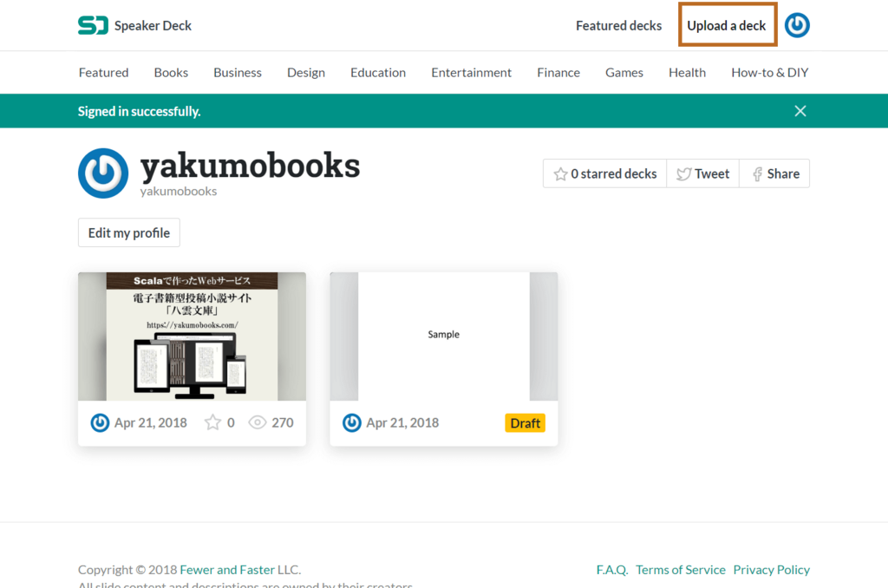Click the yellow Draft badge
This screenshot has width=888, height=588.
click(525, 423)
